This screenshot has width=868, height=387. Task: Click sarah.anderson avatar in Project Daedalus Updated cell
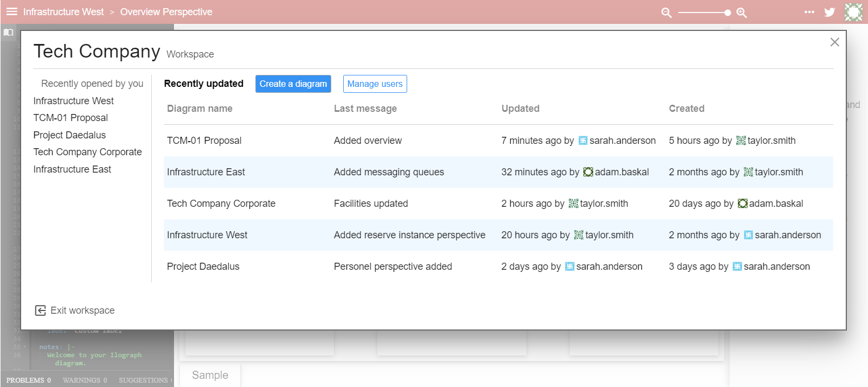pos(569,267)
